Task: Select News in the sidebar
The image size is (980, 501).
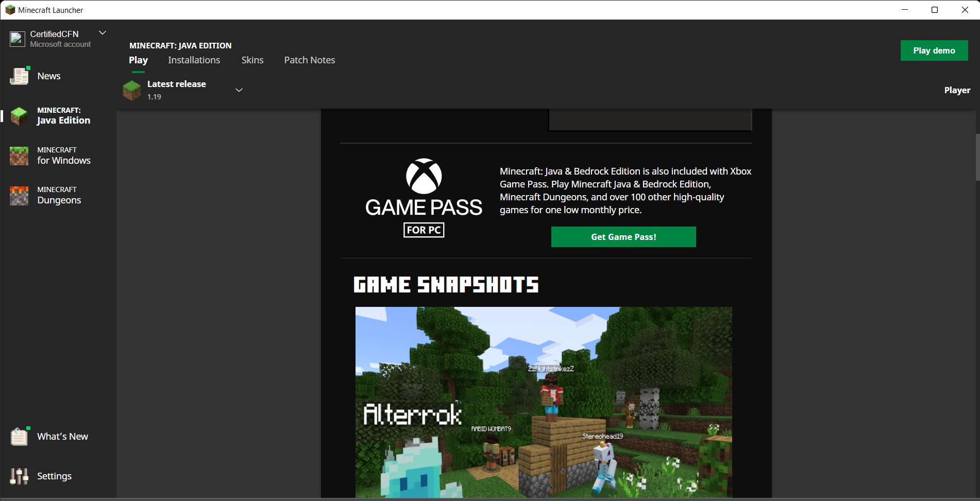Action: coord(49,76)
